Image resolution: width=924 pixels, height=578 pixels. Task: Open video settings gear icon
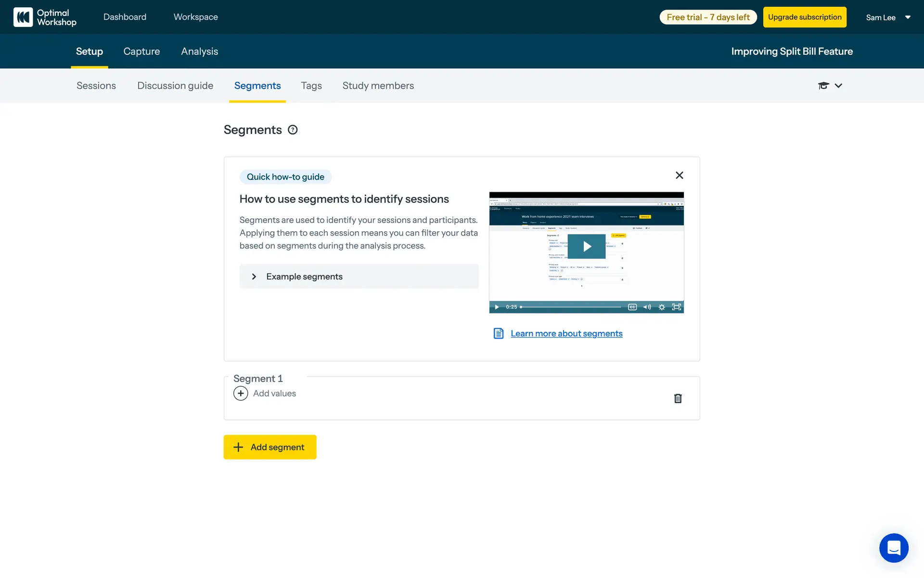[662, 307]
